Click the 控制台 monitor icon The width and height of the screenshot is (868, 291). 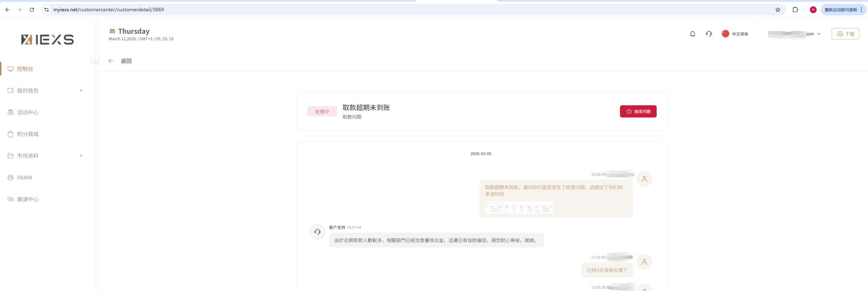pyautogui.click(x=11, y=69)
